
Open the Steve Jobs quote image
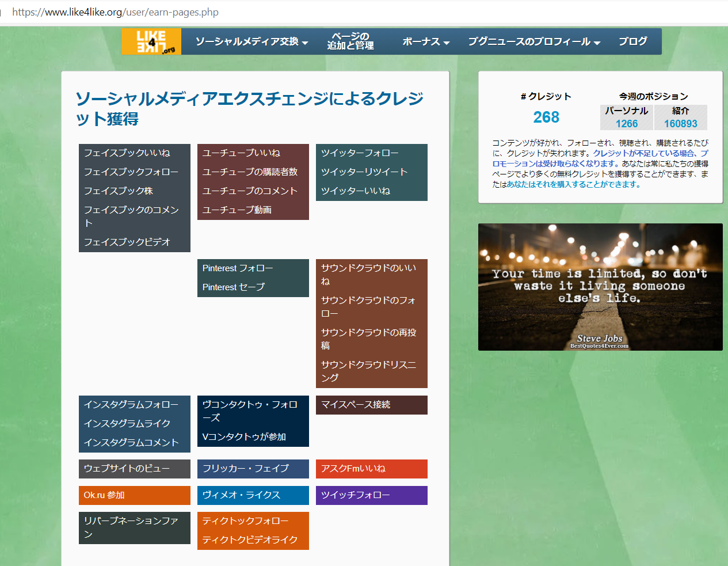click(x=600, y=287)
